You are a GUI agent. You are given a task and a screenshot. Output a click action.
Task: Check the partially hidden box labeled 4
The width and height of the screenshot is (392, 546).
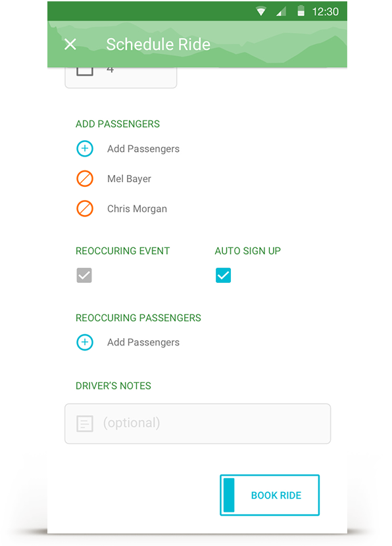click(85, 71)
